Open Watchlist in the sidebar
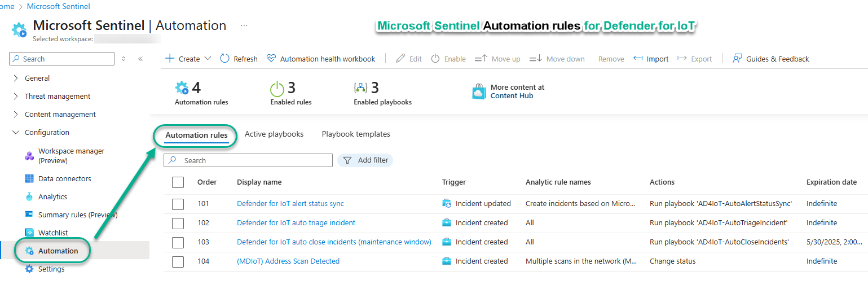Image resolution: width=868 pixels, height=293 pixels. click(52, 233)
